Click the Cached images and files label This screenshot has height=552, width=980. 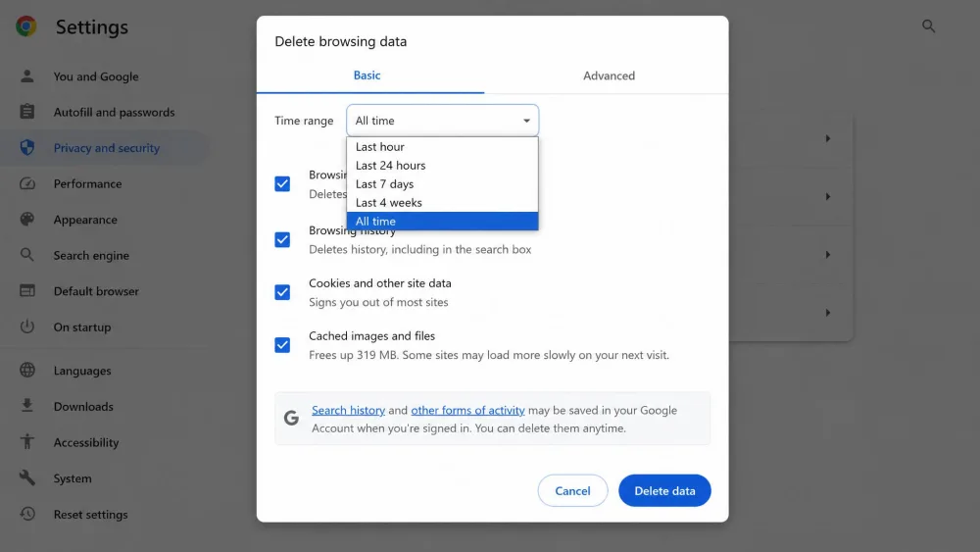coord(371,335)
